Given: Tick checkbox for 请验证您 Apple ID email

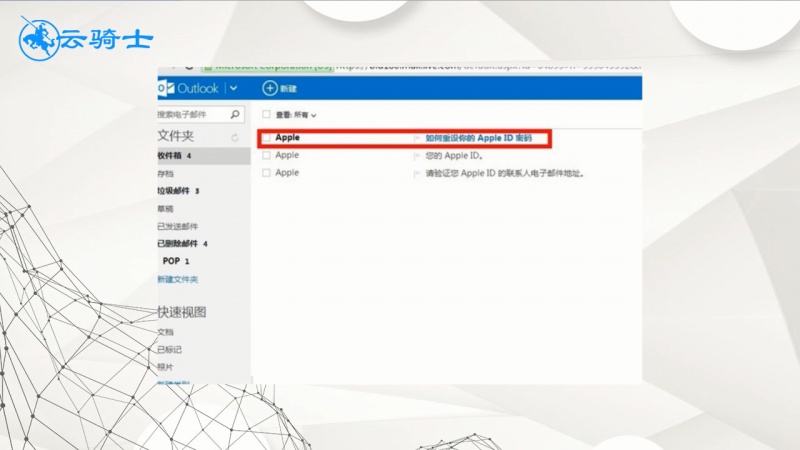Looking at the screenshot, I should (x=266, y=173).
